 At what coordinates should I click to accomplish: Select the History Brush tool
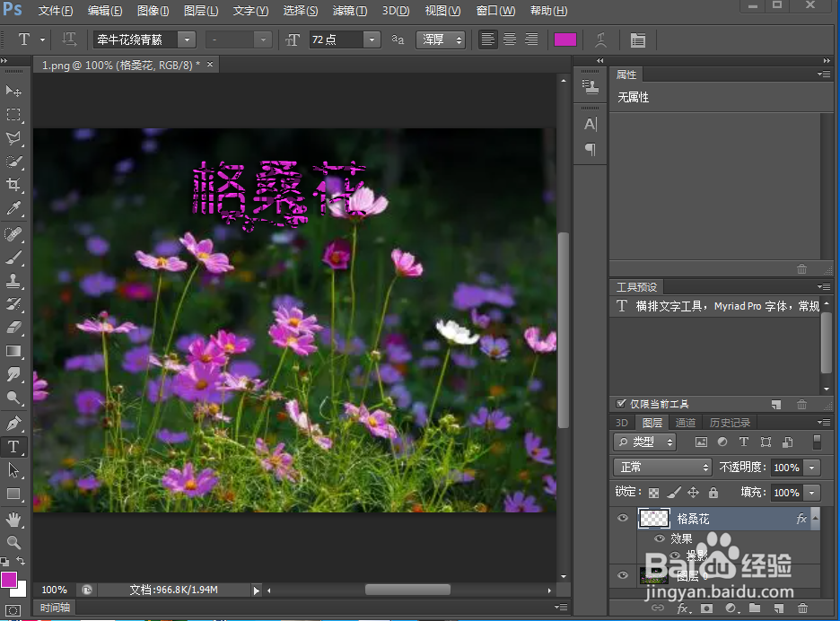(x=13, y=304)
